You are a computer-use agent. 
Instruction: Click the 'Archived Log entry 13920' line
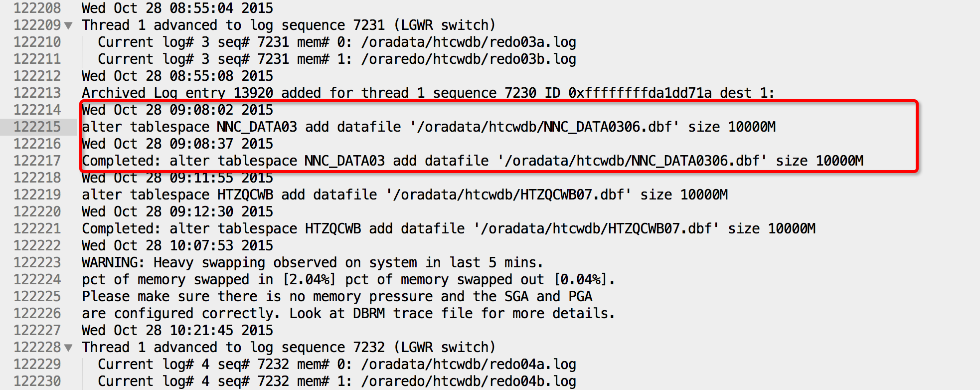tap(428, 93)
